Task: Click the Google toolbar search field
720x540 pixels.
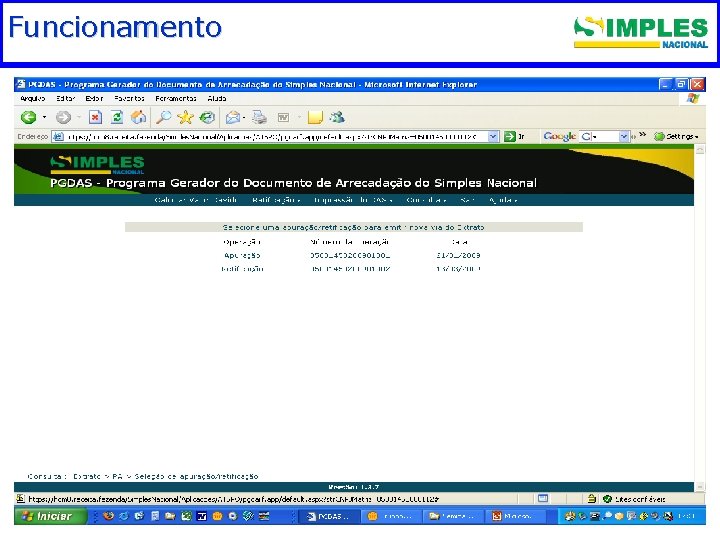Action: (605, 136)
